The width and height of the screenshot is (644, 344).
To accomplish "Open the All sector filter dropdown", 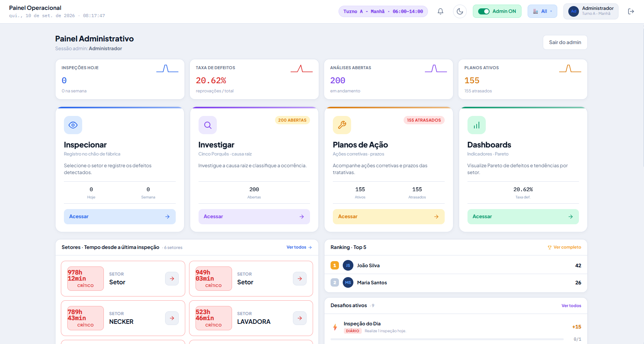I will click(x=542, y=11).
